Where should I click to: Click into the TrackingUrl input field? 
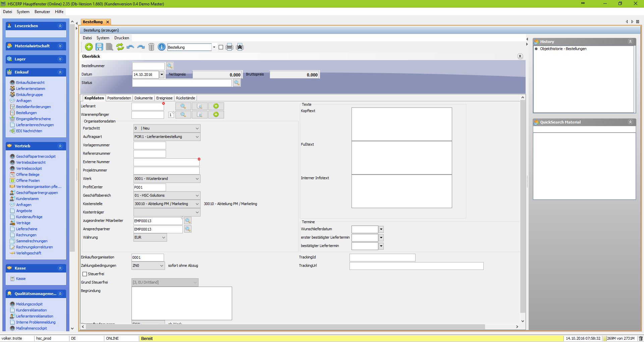pos(416,266)
